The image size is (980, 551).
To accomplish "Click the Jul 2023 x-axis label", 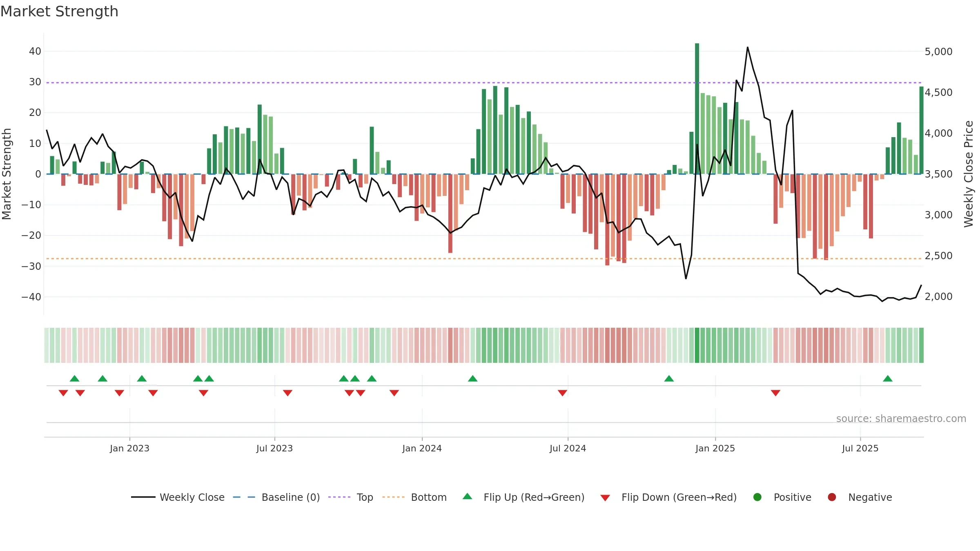I will 274,449.
